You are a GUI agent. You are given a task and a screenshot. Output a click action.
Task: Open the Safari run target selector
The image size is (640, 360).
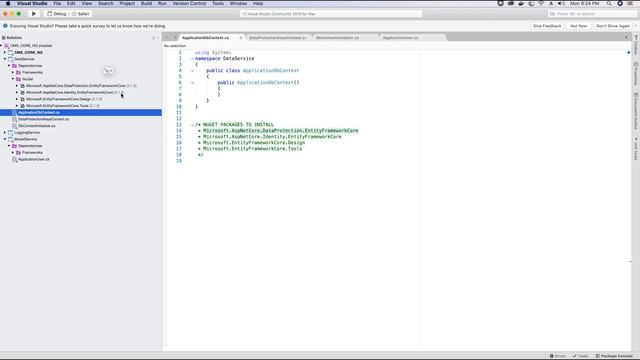81,14
